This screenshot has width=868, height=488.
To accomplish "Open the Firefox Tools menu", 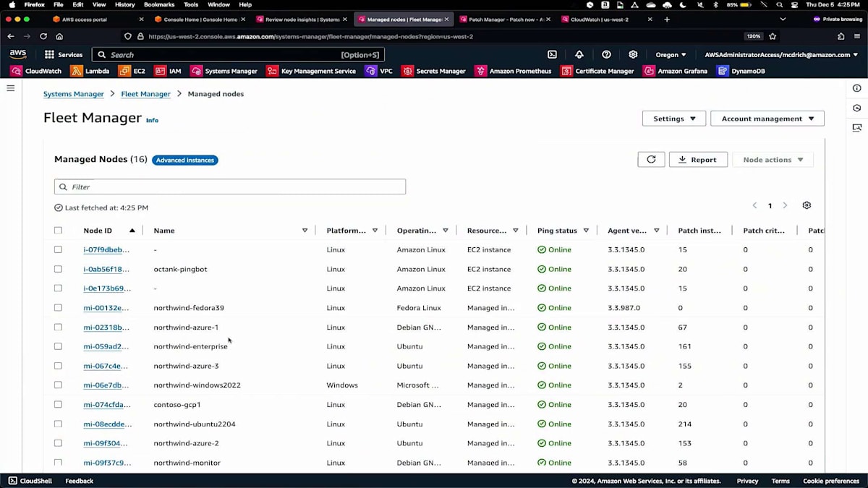I will [191, 4].
